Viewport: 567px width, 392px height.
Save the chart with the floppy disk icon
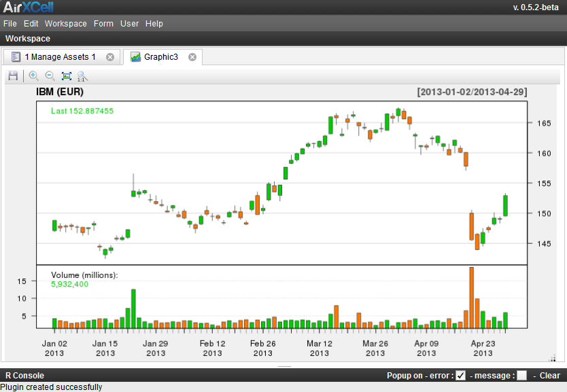pos(13,76)
